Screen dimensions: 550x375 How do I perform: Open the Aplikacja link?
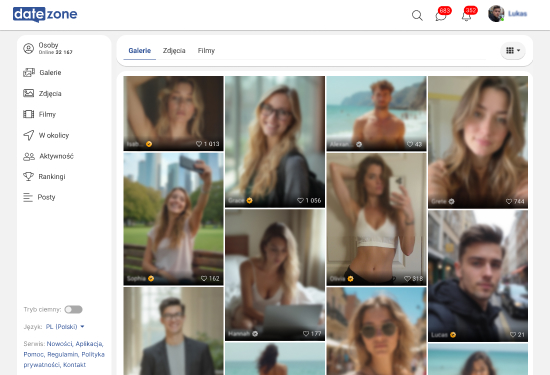[x=89, y=344]
